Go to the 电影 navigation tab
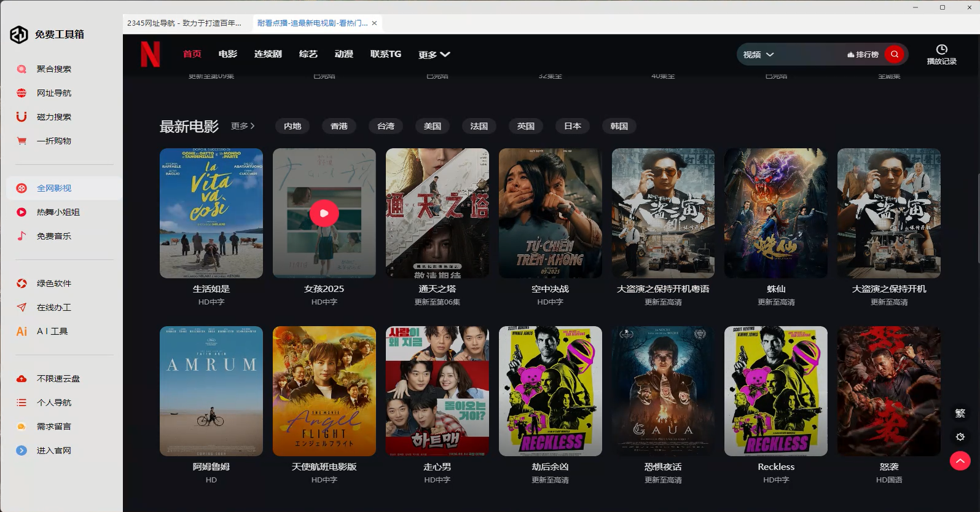Image resolution: width=980 pixels, height=512 pixels. (x=227, y=54)
